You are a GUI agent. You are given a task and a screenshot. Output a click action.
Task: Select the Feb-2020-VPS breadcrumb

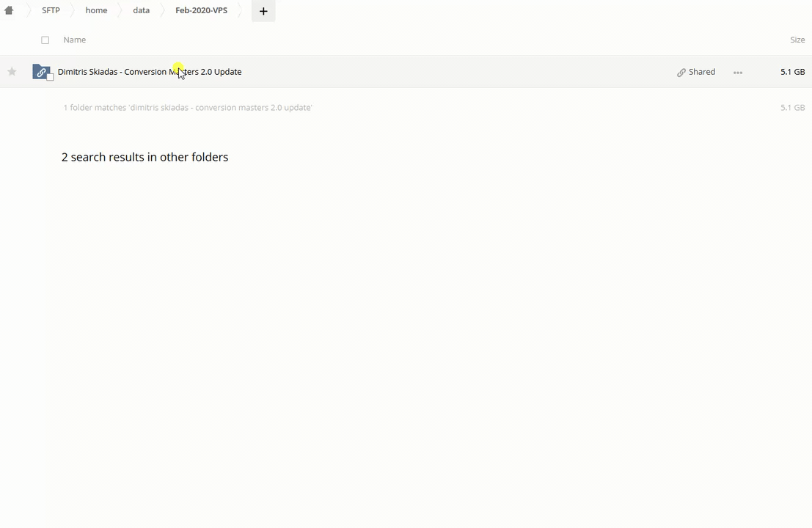[x=201, y=10]
